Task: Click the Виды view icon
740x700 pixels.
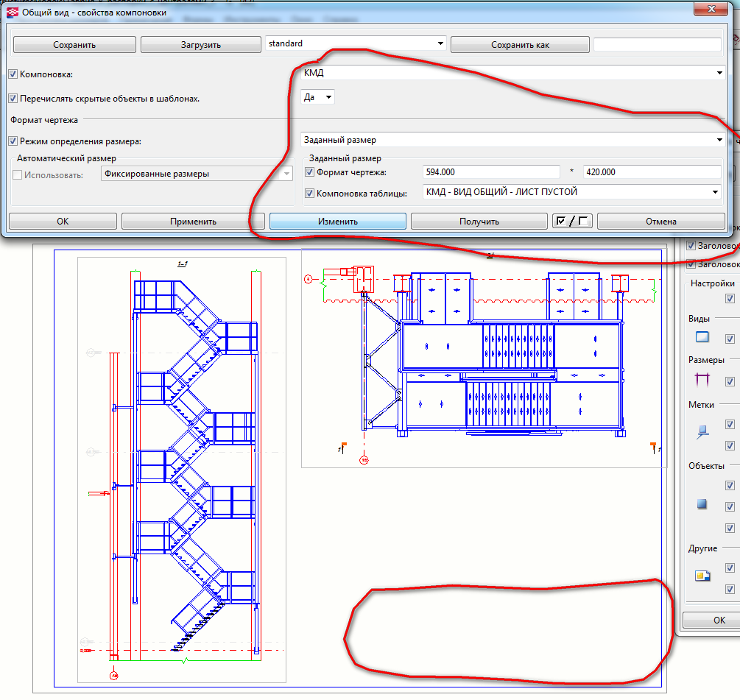Action: tap(702, 338)
